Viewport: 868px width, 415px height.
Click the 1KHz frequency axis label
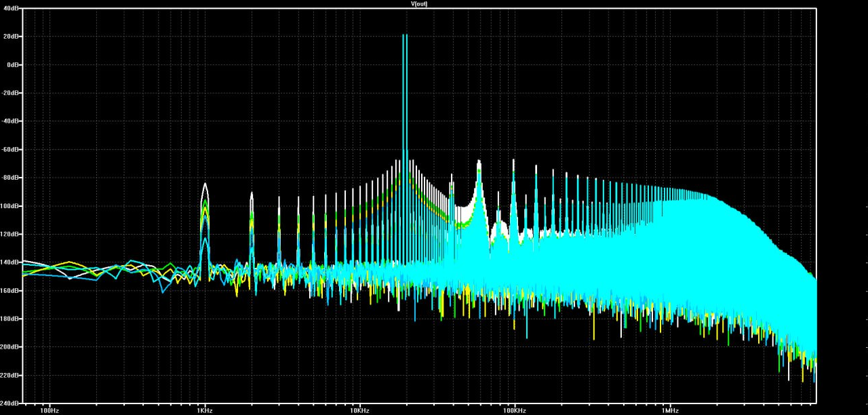click(x=205, y=410)
